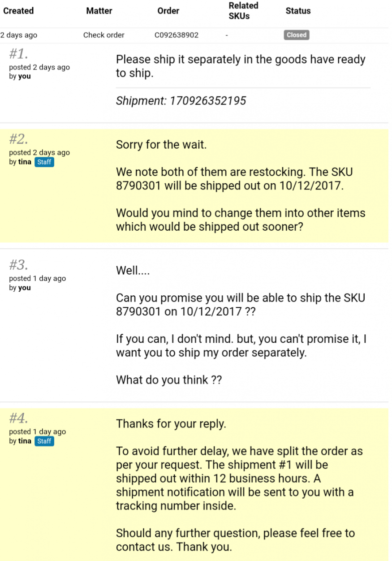Click the "What do you think ??" line

(169, 380)
